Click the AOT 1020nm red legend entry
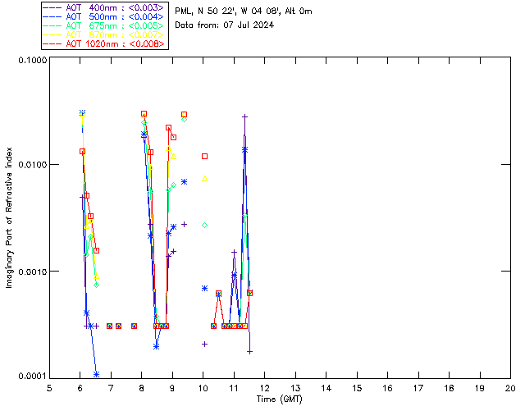 coord(104,43)
